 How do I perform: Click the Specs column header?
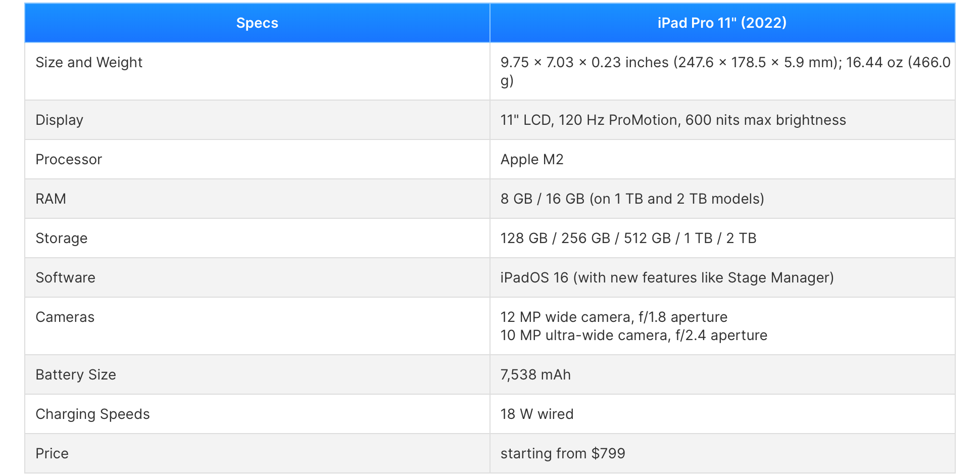pos(257,23)
